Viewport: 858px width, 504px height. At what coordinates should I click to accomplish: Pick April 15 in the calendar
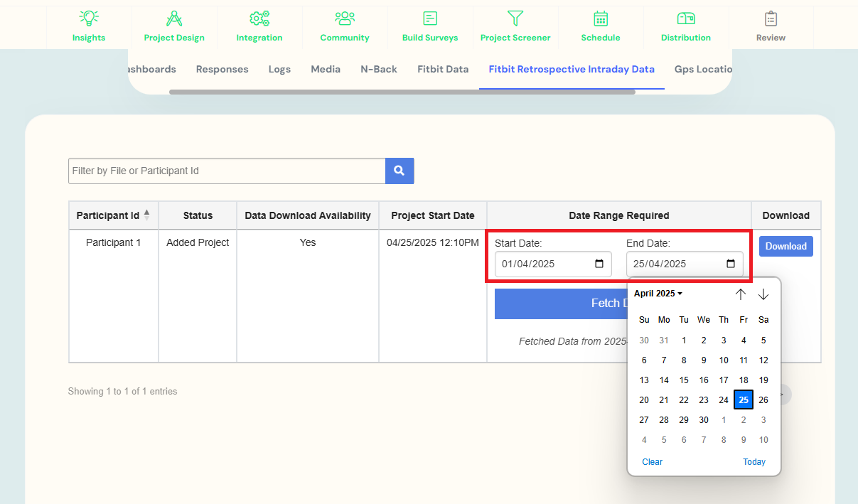coord(684,380)
